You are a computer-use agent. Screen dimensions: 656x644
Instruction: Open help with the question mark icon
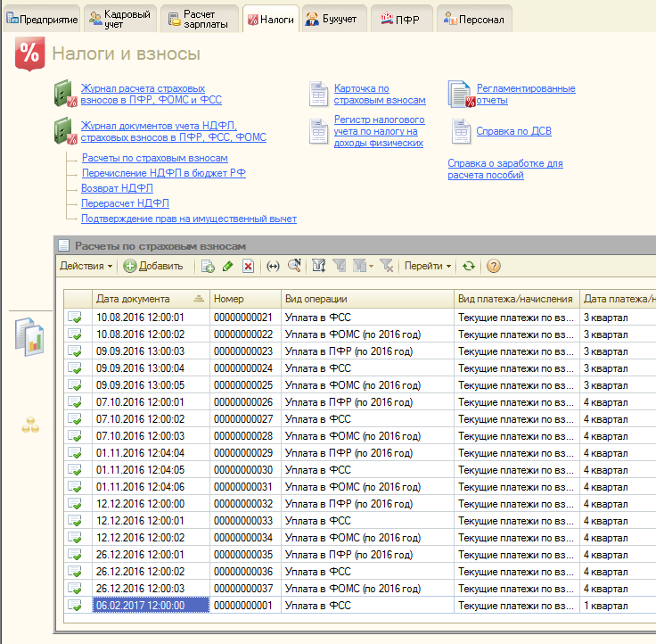[x=493, y=266]
